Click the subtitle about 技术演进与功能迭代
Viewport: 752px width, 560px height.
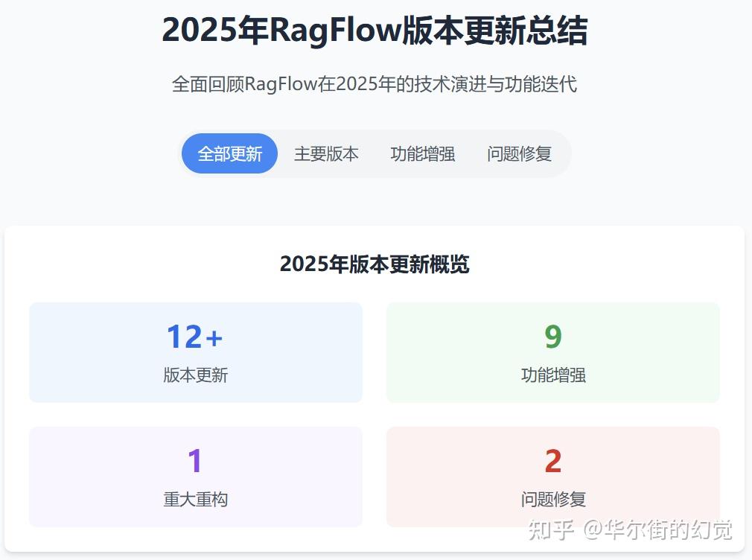click(x=375, y=84)
